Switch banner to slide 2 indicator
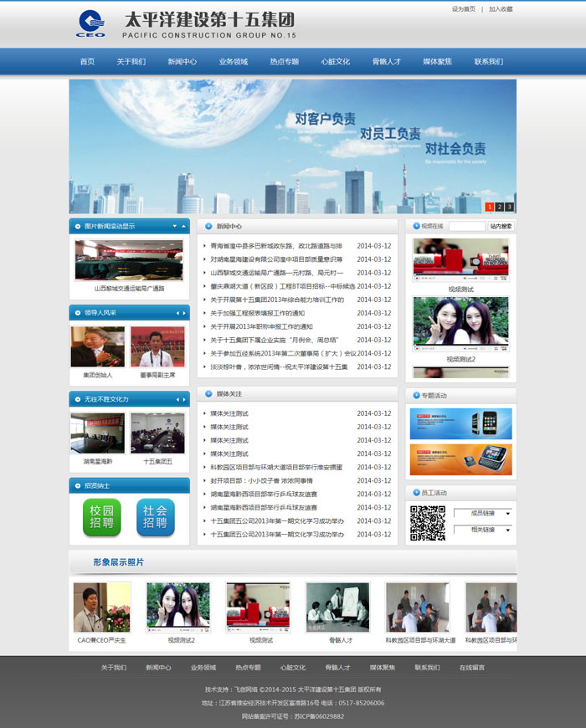The height and width of the screenshot is (728, 586). coord(500,207)
